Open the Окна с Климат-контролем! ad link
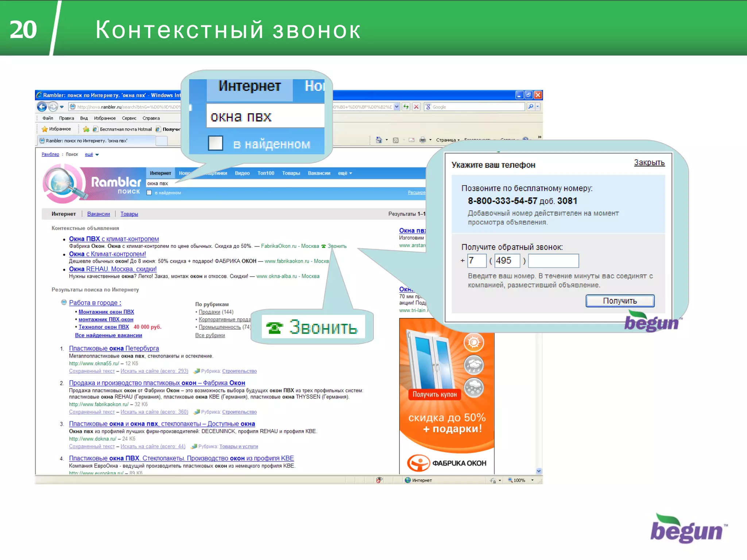 [107, 254]
